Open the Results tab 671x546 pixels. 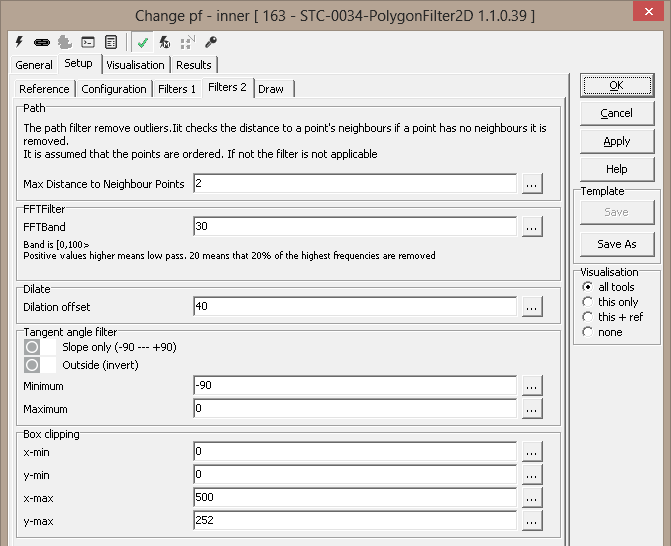[194, 65]
